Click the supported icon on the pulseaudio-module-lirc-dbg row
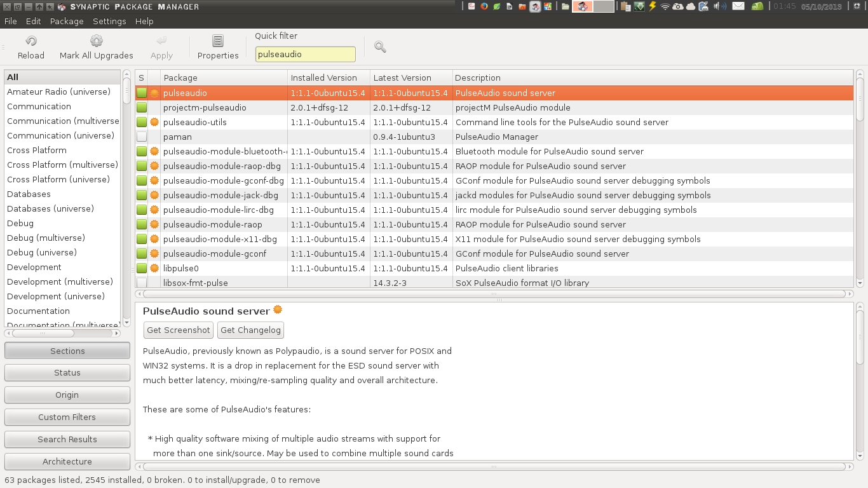This screenshot has height=488, width=868. (154, 210)
